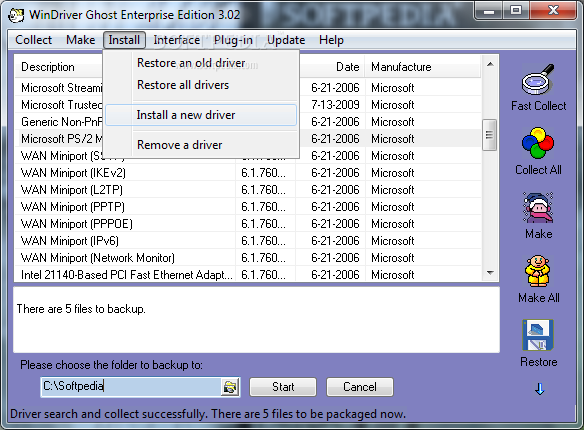The width and height of the screenshot is (584, 430).
Task: Choose Restore all drivers
Action: click(x=201, y=85)
